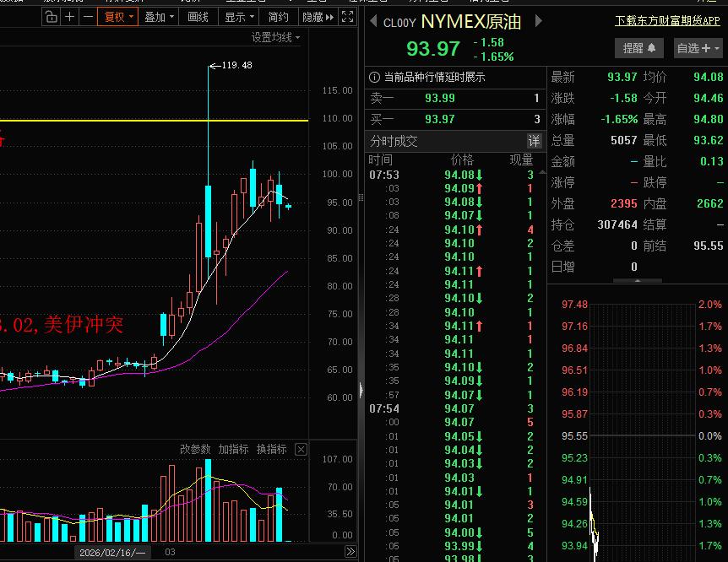Image resolution: width=728 pixels, height=562 pixels.
Task: Open 详 trade details button
Action: 534,141
